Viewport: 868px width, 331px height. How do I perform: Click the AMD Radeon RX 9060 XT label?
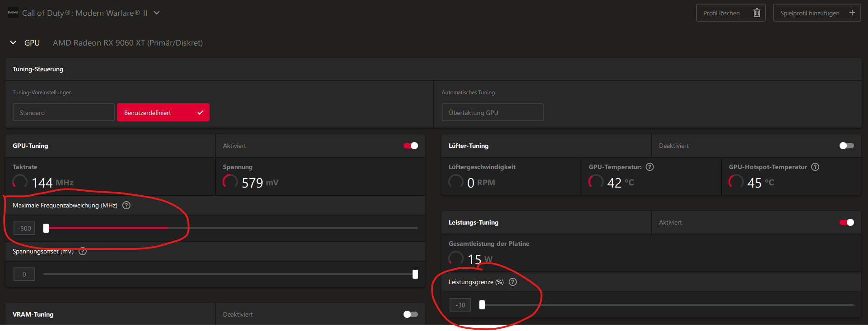128,43
